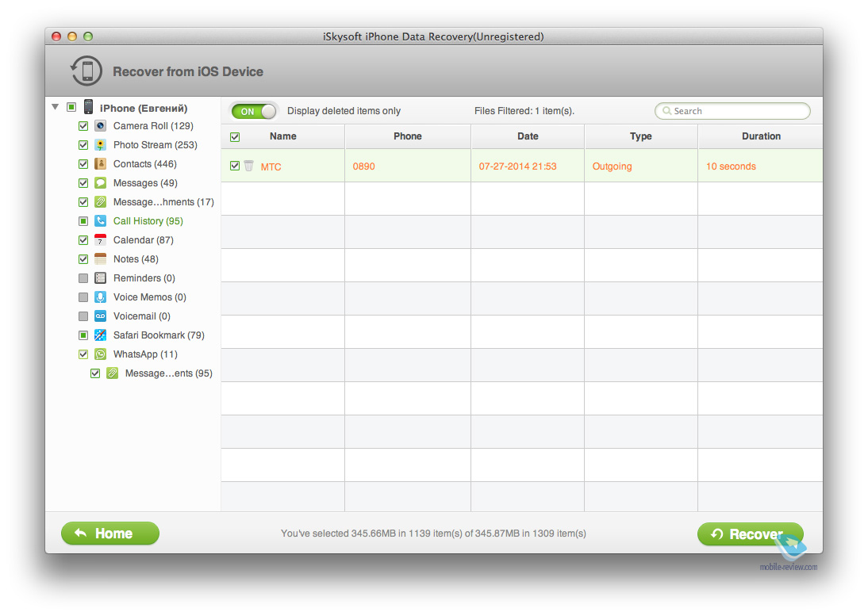Image resolution: width=868 pixels, height=616 pixels.
Task: Toggle the select-all checkbox in Name header
Action: [235, 137]
